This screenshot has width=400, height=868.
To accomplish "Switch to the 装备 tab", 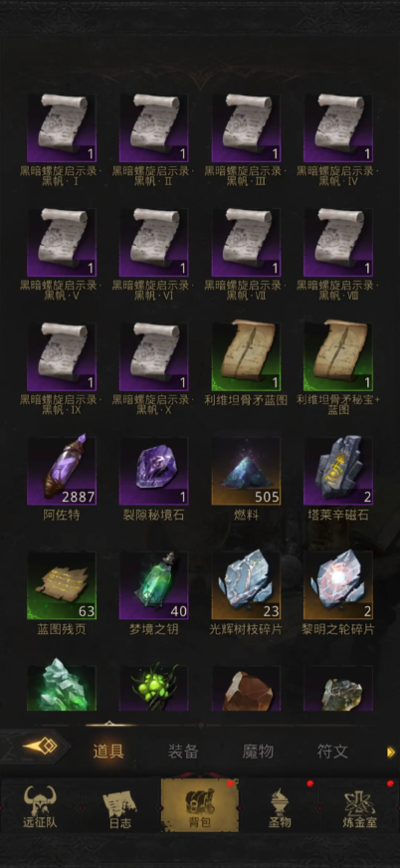I will point(183,752).
